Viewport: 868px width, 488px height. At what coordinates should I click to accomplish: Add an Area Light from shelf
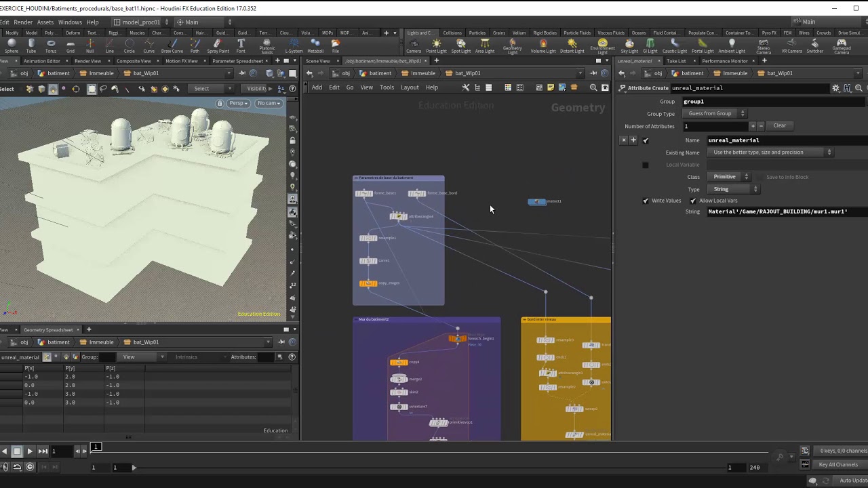click(x=484, y=46)
